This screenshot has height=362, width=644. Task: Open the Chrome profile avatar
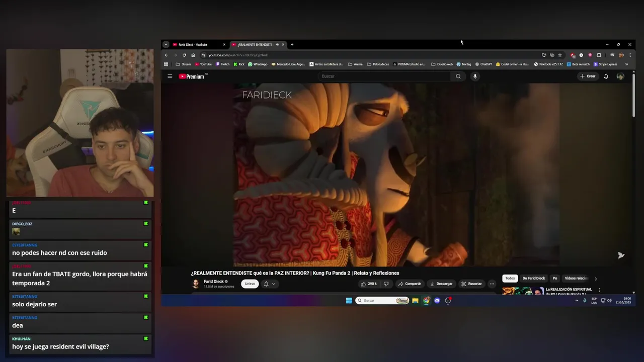pyautogui.click(x=621, y=55)
